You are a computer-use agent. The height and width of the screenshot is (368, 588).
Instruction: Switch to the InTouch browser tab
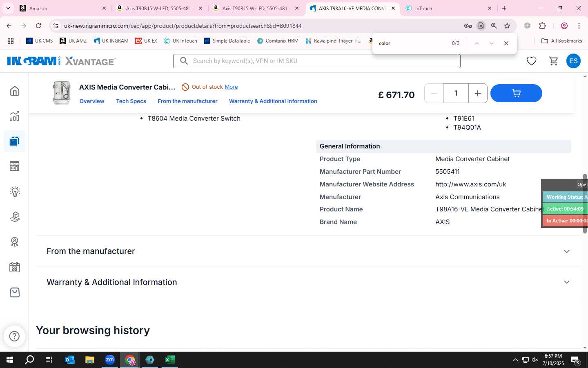pyautogui.click(x=448, y=8)
